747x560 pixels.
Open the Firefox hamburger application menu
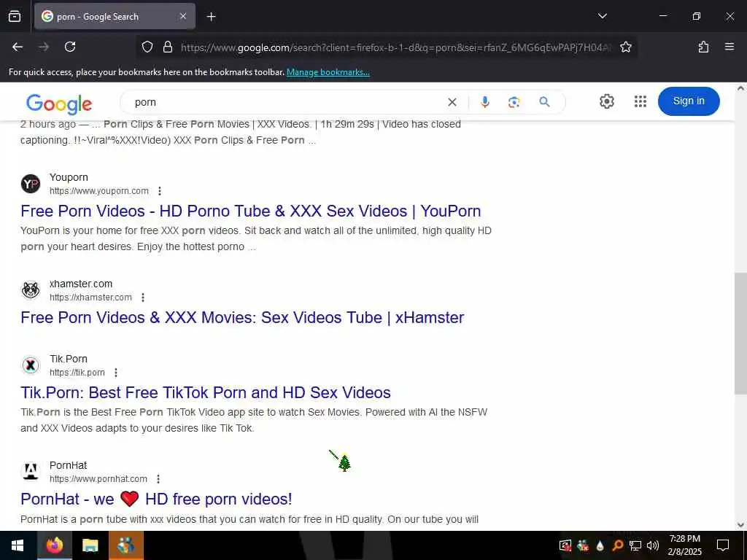(x=729, y=47)
